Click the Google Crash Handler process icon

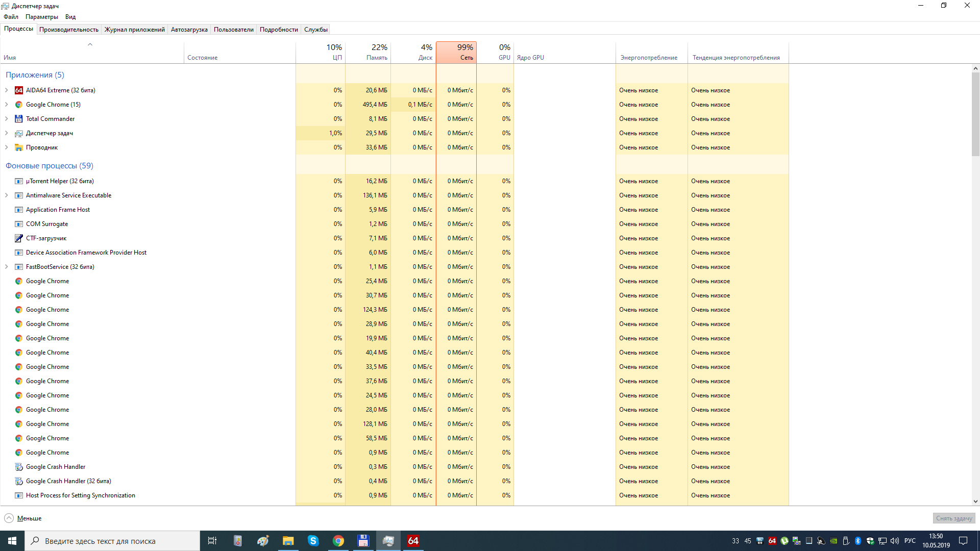coord(19,467)
